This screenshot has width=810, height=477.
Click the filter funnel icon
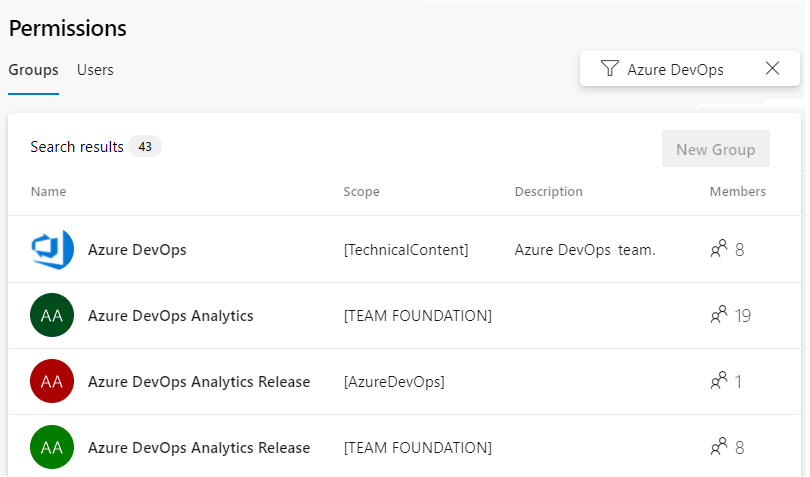[610, 69]
